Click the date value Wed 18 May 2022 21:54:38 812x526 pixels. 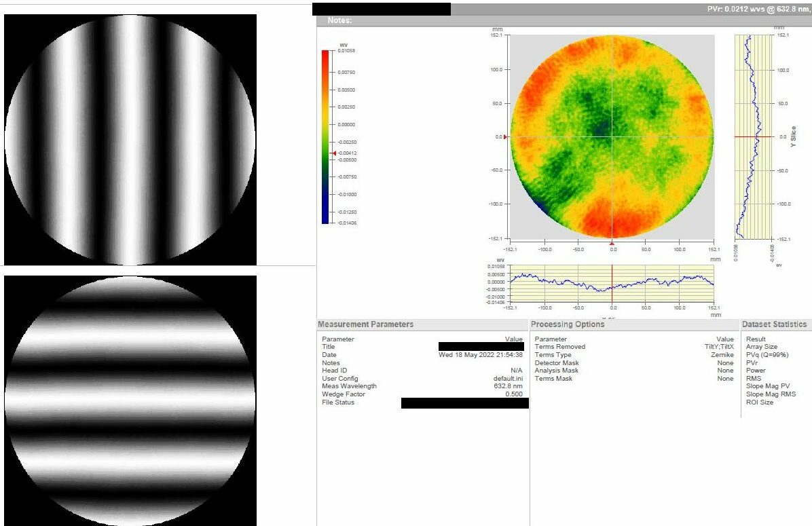point(481,355)
